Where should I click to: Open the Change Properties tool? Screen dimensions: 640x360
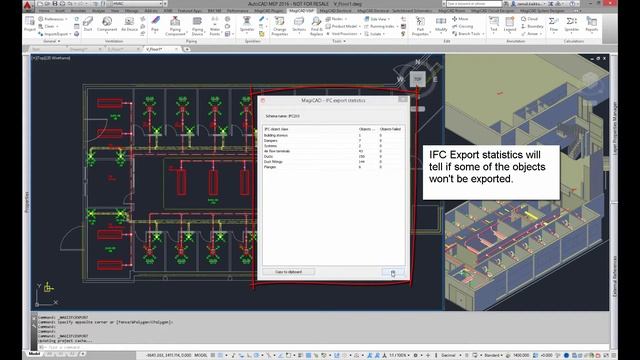click(x=280, y=25)
